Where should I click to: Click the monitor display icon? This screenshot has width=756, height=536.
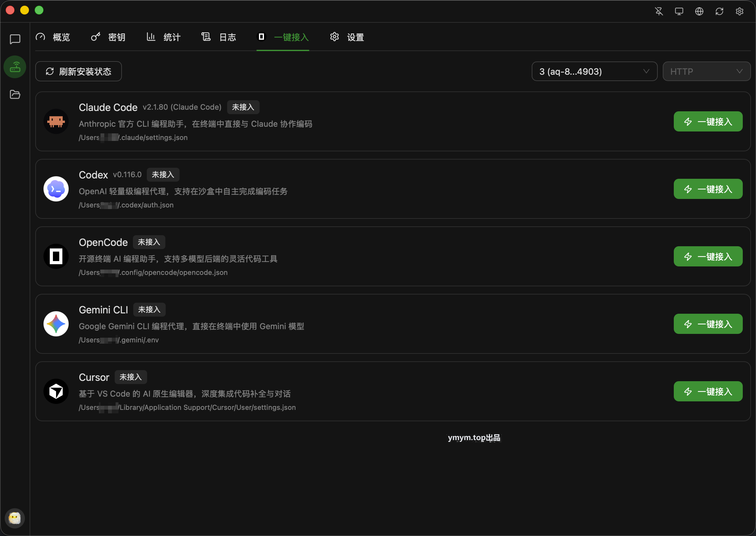tap(679, 11)
